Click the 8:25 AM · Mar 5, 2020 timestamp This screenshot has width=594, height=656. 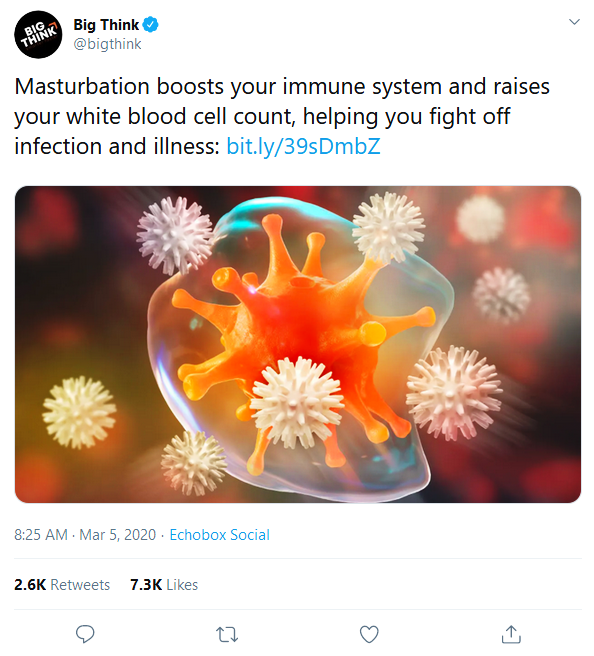point(85,535)
